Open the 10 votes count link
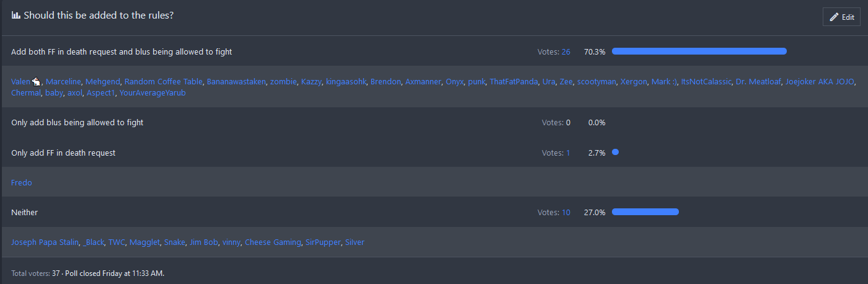868x284 pixels. [x=566, y=213]
